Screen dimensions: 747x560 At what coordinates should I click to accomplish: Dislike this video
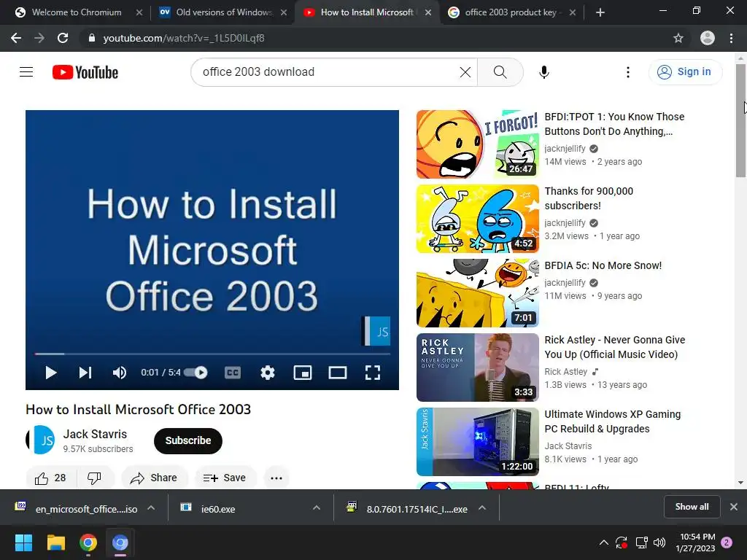tap(94, 478)
